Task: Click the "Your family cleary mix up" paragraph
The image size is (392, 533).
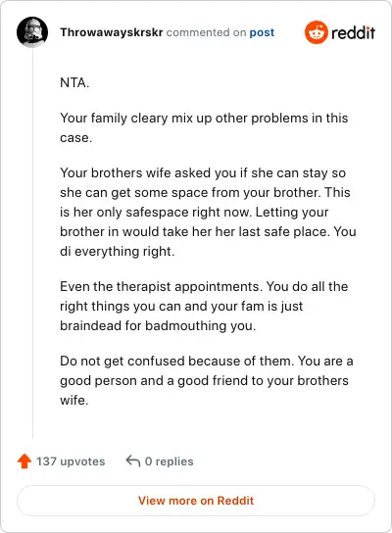Action: 204,127
